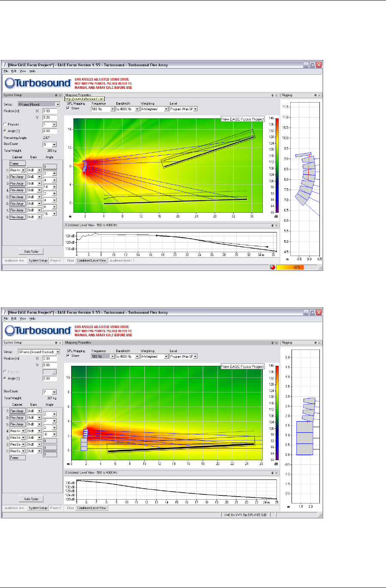Click EASE Focus title-bar icon, FFrame (Flown) window
This screenshot has width=386, height=588.
pyautogui.click(x=5, y=65)
